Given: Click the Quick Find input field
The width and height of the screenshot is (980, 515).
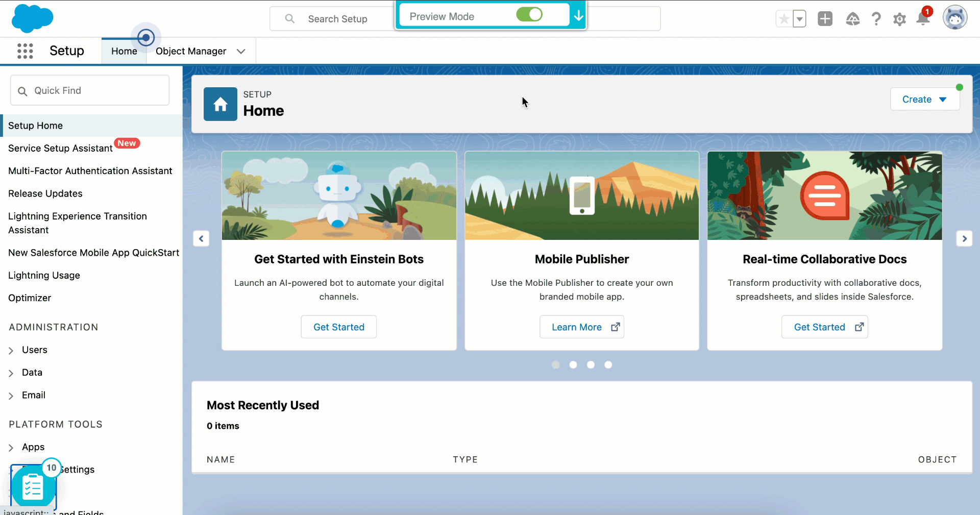Looking at the screenshot, I should click(x=90, y=90).
